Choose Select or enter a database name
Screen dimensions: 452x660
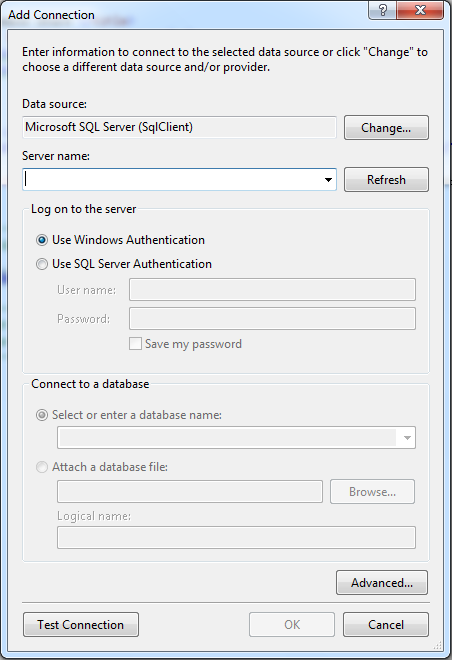[129, 415]
